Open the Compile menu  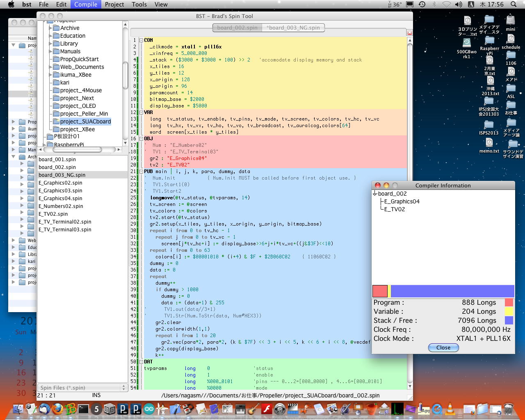[x=85, y=5]
